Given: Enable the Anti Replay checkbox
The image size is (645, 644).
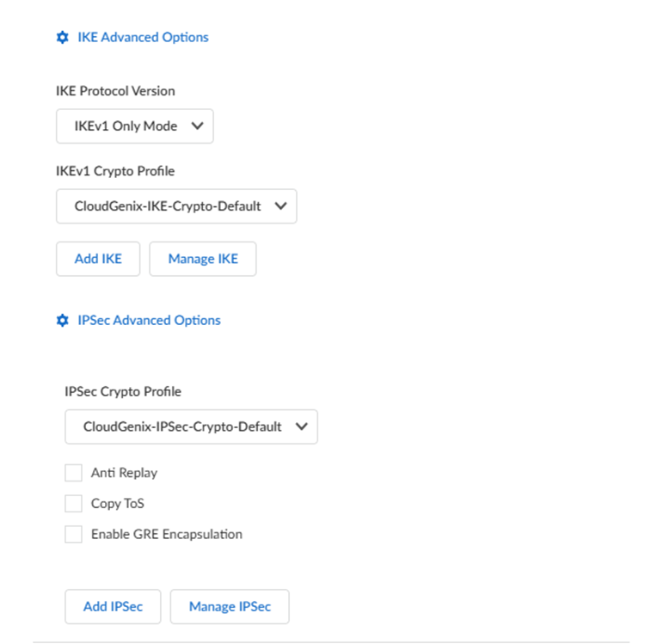Looking at the screenshot, I should click(73, 473).
